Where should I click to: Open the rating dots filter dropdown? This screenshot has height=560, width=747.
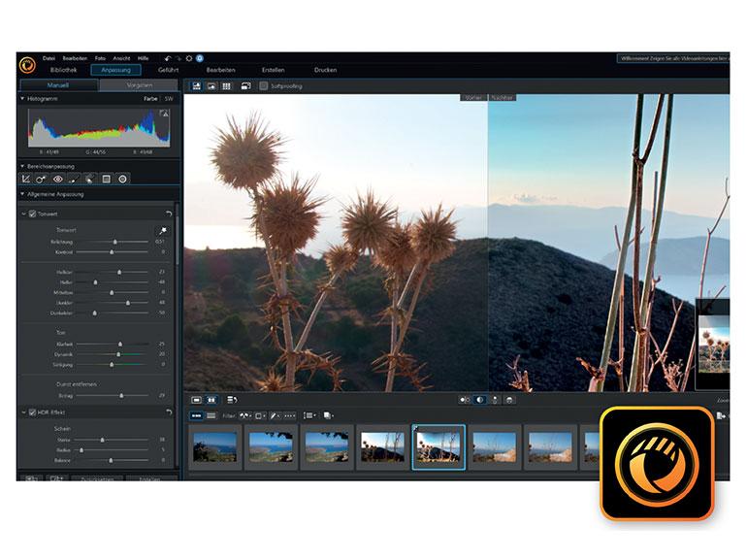(x=290, y=415)
